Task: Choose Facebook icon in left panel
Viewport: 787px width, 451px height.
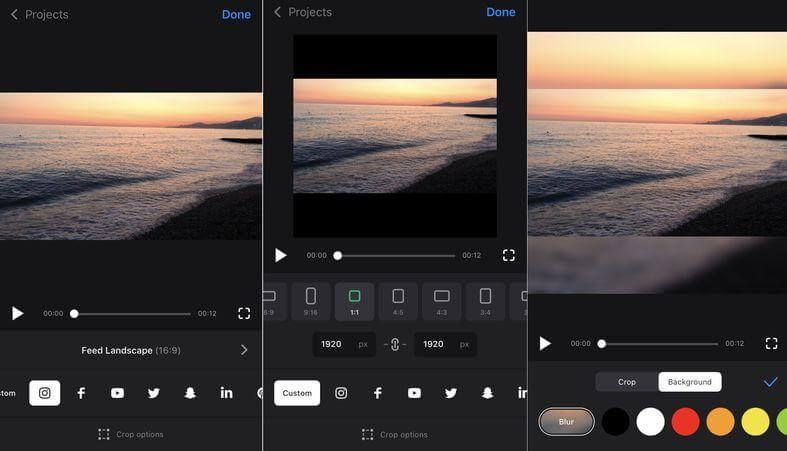Action: pos(81,393)
